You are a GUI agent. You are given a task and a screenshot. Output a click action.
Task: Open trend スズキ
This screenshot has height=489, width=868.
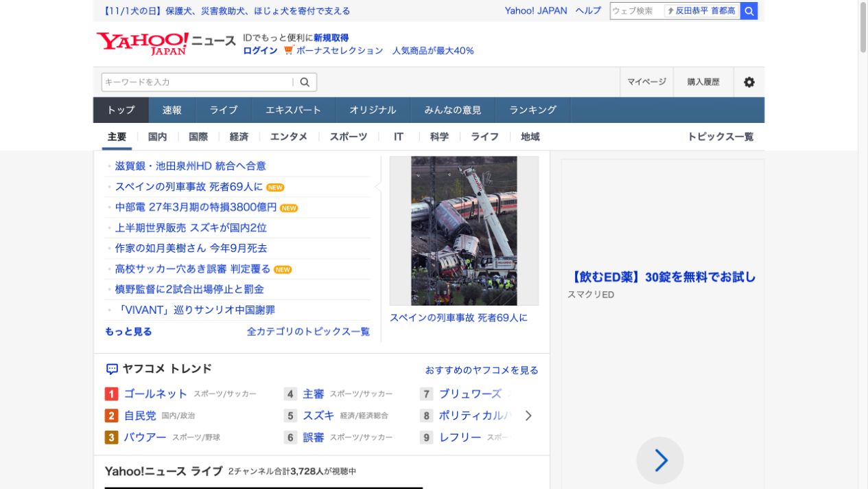(318, 416)
